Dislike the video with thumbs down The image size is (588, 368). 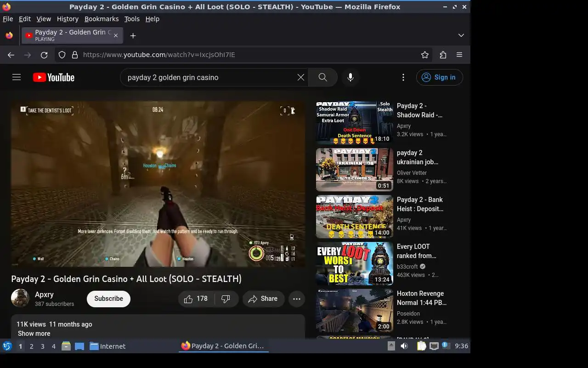[226, 299]
